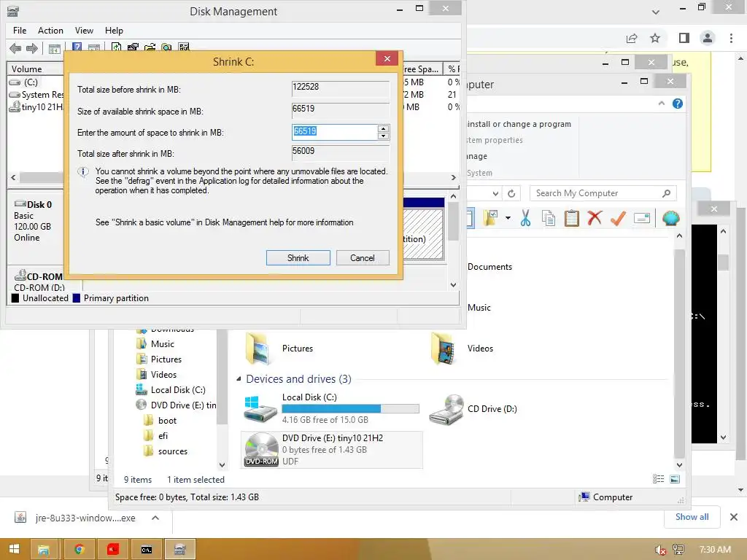This screenshot has width=747, height=560.
Task: Click the share icon in the browser toolbar
Action: pos(632,38)
